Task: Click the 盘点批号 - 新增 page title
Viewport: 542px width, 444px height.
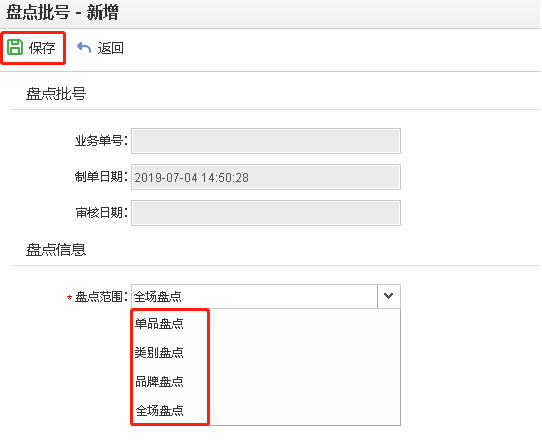Action: tap(62, 13)
